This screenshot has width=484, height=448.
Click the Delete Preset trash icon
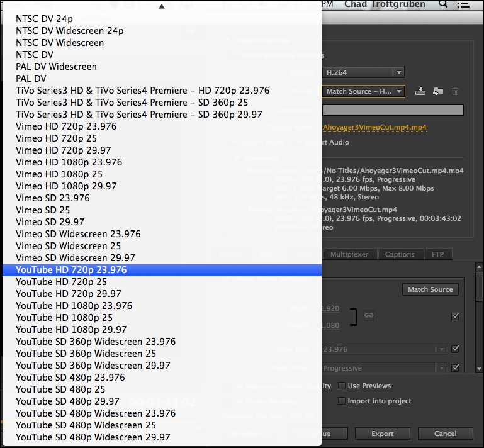(x=455, y=91)
